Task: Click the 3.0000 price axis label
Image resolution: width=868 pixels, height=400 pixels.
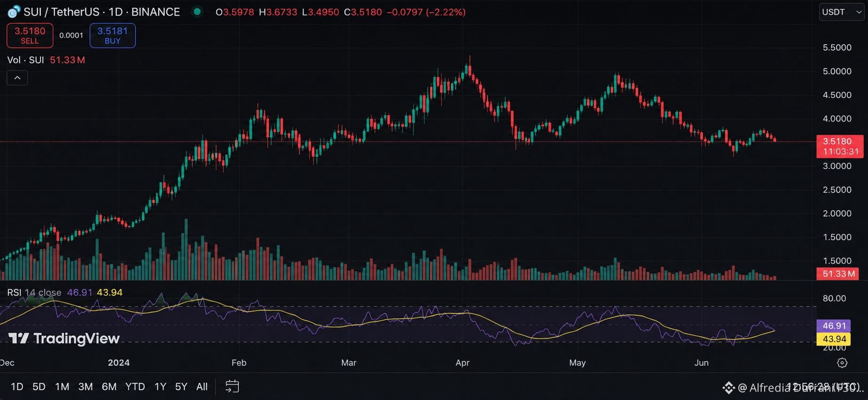Action: pyautogui.click(x=837, y=166)
